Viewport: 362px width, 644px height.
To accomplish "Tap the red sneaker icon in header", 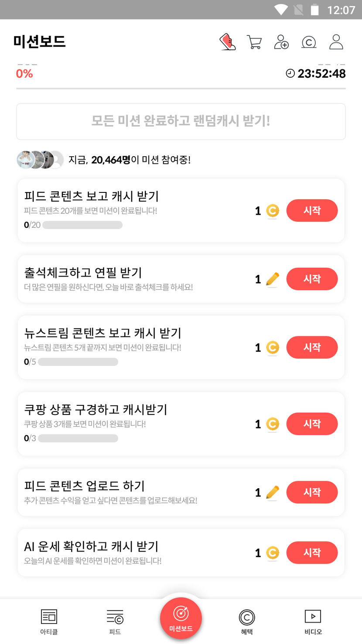I will coord(227,42).
